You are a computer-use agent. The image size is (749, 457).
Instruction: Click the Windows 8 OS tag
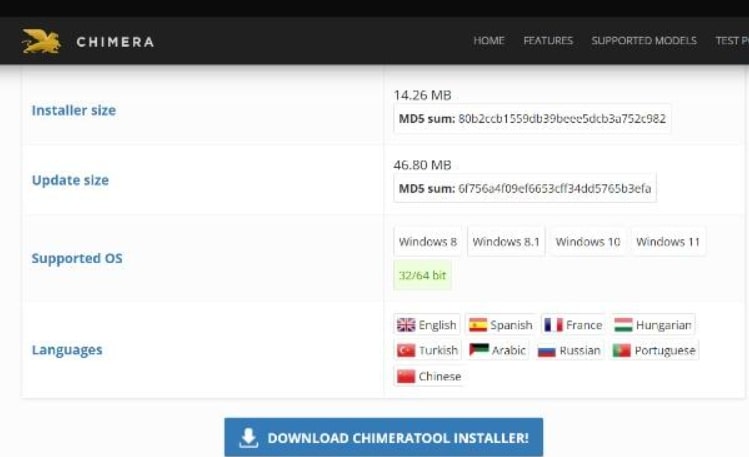pyautogui.click(x=428, y=242)
